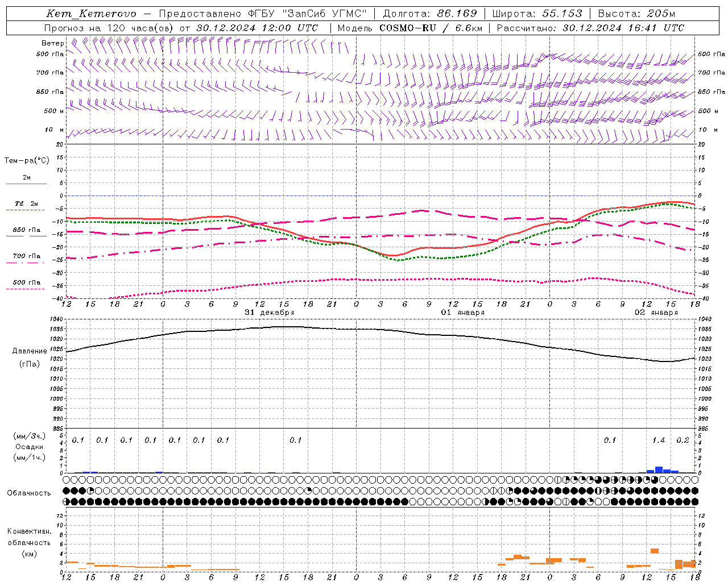Click the longitude value Долгота: 86.169
The width and height of the screenshot is (728, 582).
[x=430, y=14]
